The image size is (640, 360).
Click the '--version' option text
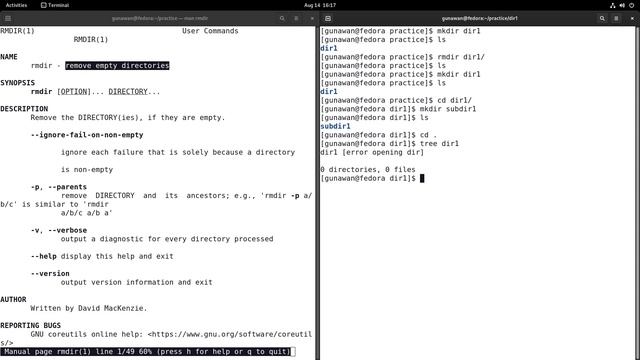[50, 273]
